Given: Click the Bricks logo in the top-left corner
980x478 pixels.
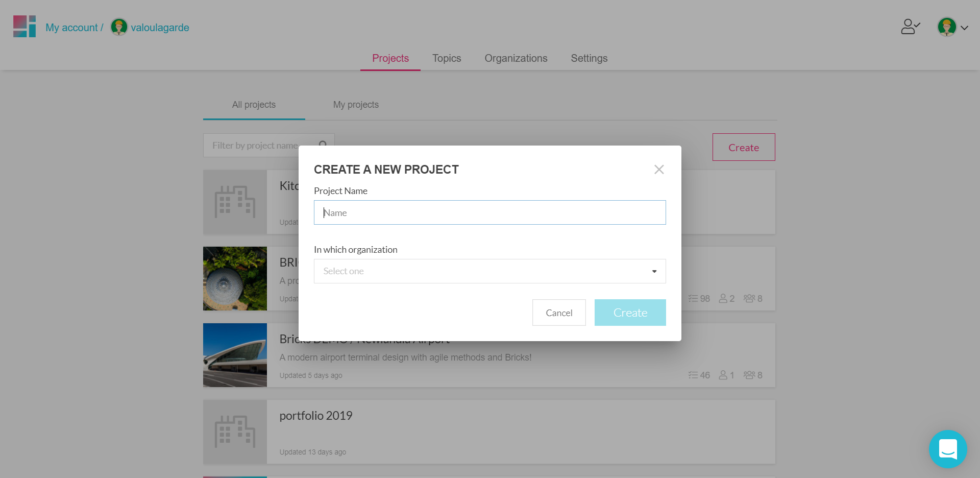Looking at the screenshot, I should coord(24,26).
